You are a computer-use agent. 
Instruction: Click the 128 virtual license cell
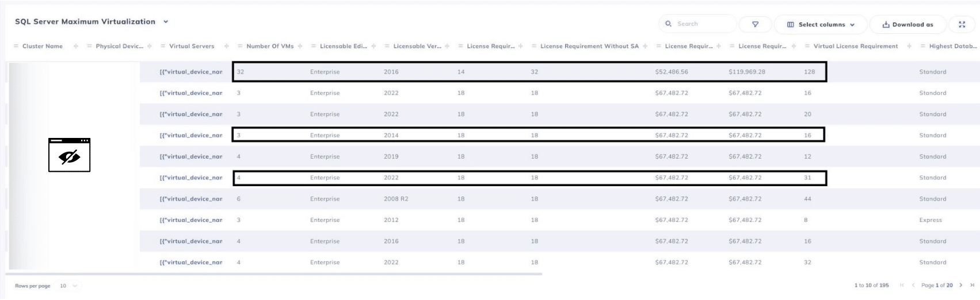[810, 72]
